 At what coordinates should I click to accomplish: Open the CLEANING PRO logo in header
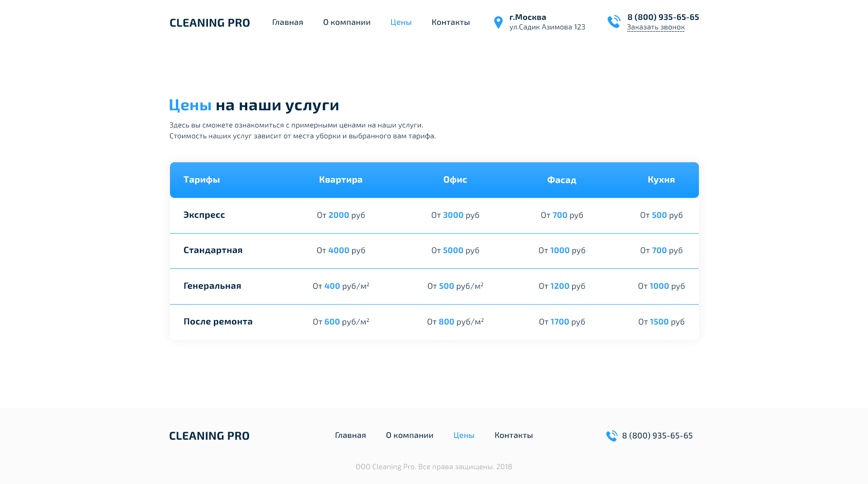210,23
